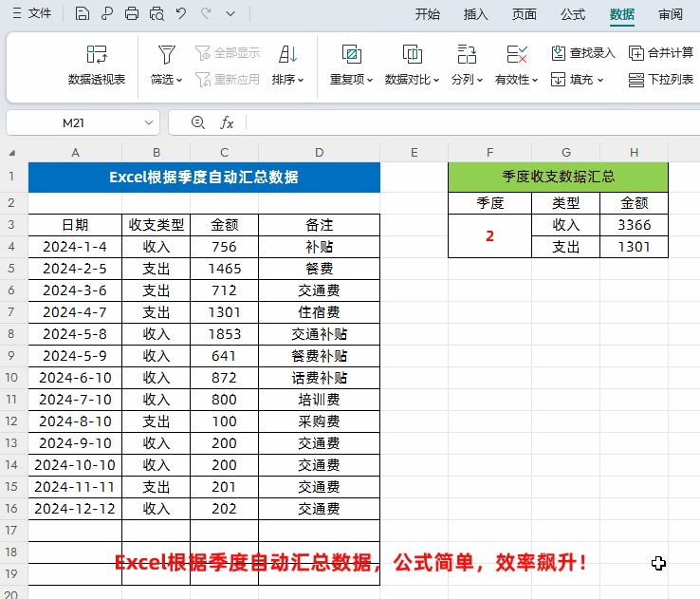Screen dimensions: 700x599
Task: Click the 备注 header cell
Action: 320,225
